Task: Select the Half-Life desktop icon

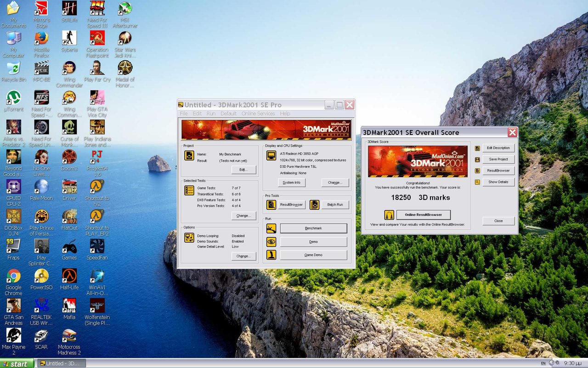Action: [x=69, y=279]
